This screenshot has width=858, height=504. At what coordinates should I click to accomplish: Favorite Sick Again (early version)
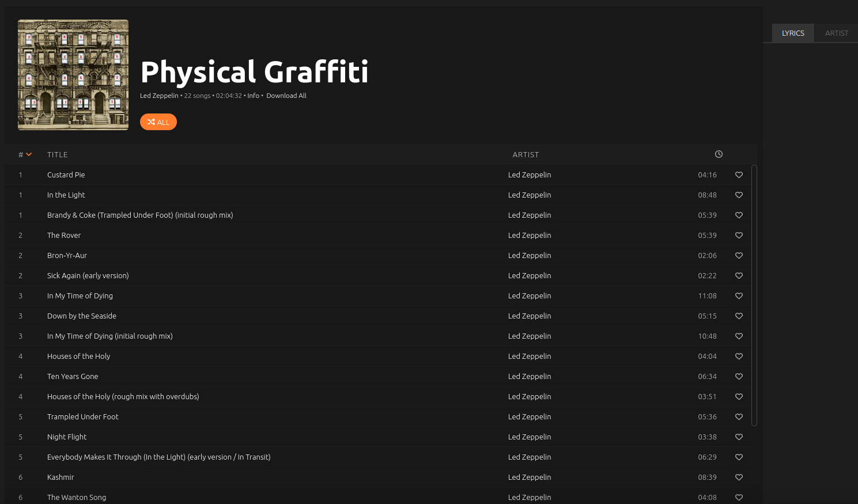coord(739,276)
